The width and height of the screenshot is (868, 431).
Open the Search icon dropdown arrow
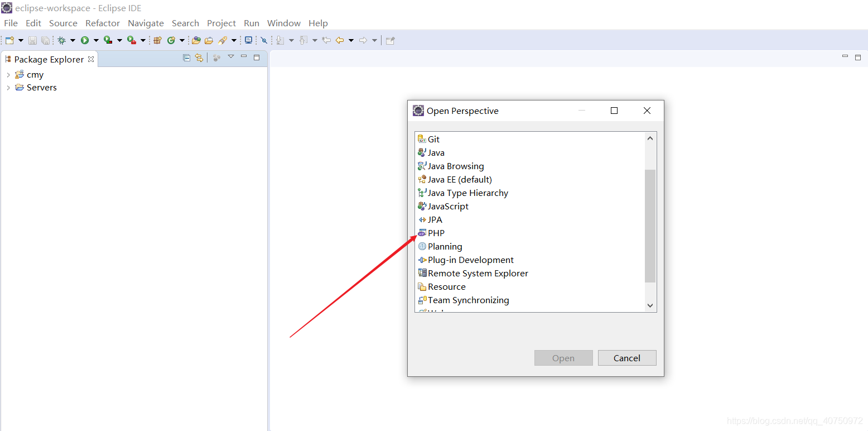pos(234,40)
